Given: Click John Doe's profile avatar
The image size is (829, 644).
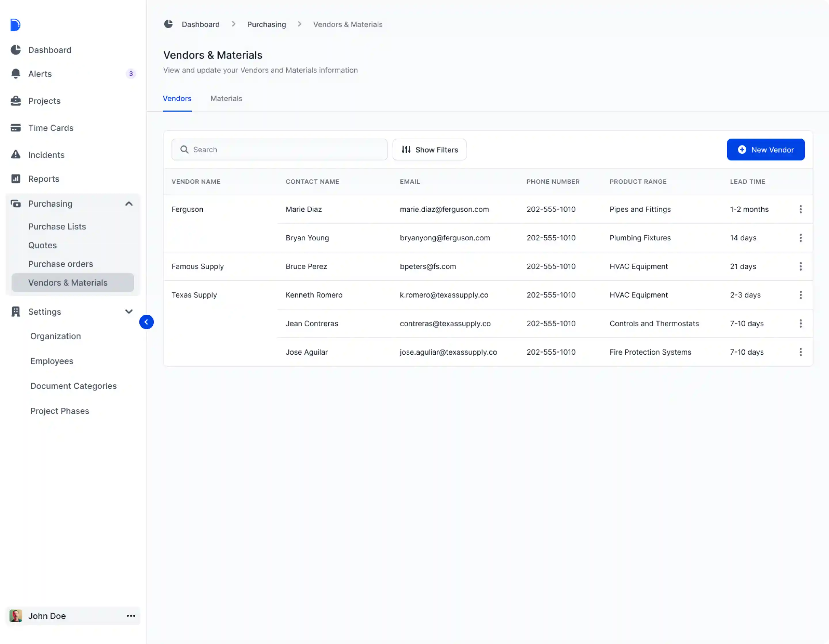Looking at the screenshot, I should [x=16, y=616].
